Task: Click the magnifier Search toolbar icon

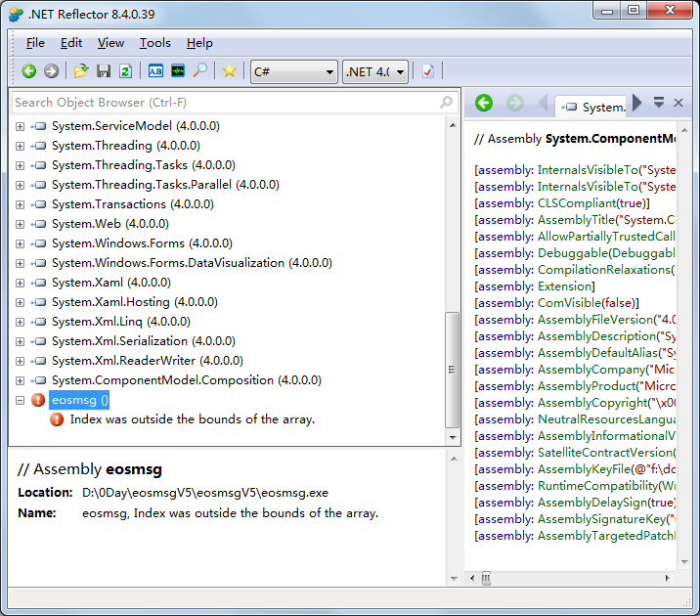Action: tap(200, 70)
